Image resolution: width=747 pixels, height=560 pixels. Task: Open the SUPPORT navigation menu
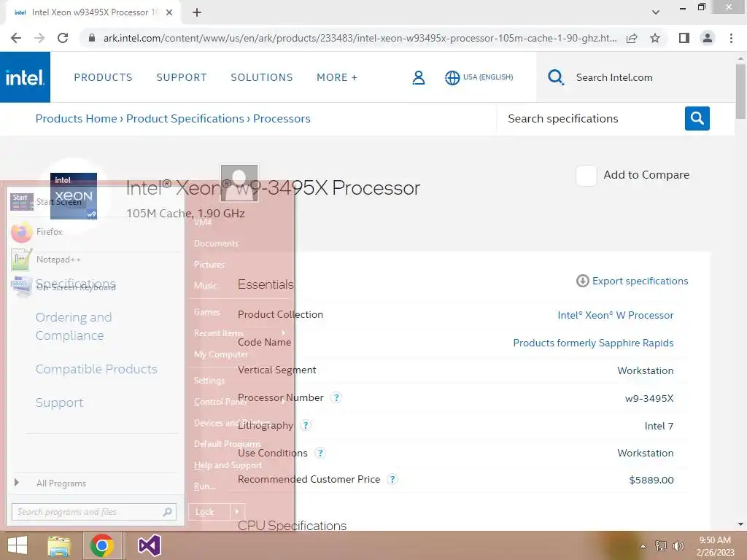point(182,77)
